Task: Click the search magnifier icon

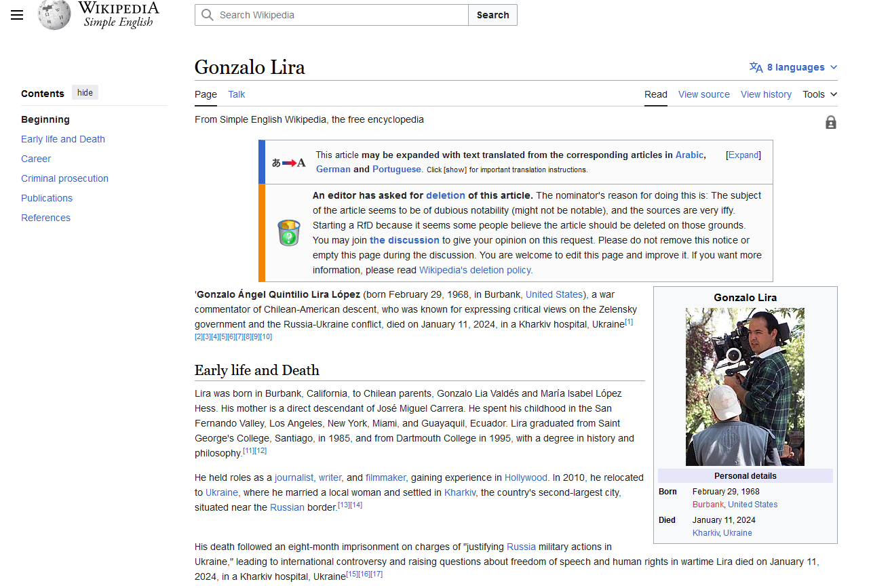Action: (x=208, y=15)
